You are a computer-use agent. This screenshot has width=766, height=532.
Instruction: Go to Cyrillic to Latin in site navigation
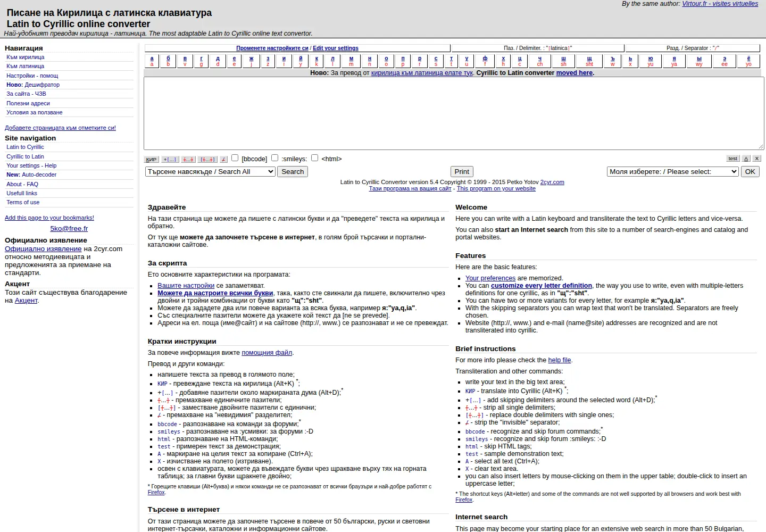(25, 156)
